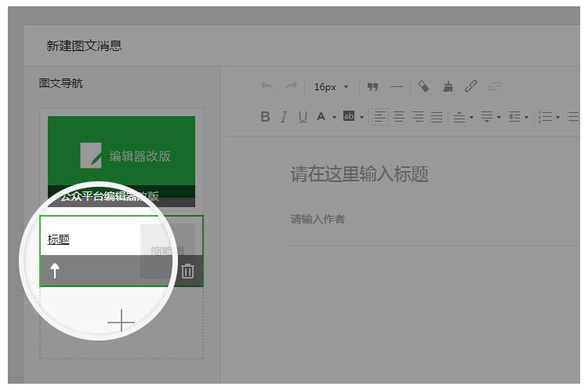Toggle center text alignment

point(399,117)
